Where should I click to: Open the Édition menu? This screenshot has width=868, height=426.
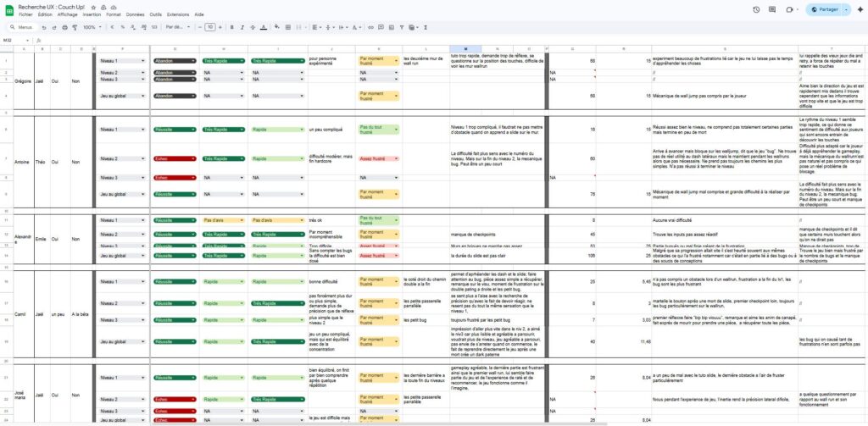pyautogui.click(x=45, y=14)
